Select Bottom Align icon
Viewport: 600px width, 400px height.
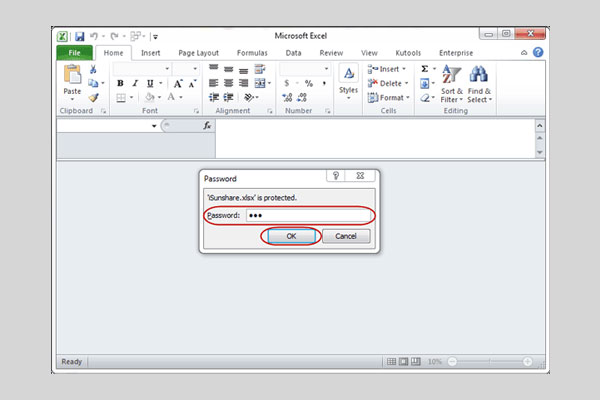243,70
